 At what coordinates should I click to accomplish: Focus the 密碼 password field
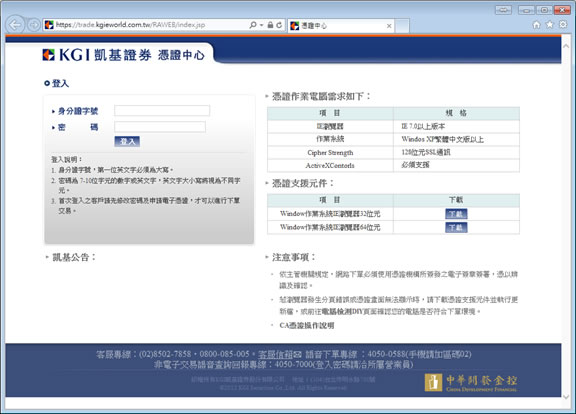click(x=160, y=127)
